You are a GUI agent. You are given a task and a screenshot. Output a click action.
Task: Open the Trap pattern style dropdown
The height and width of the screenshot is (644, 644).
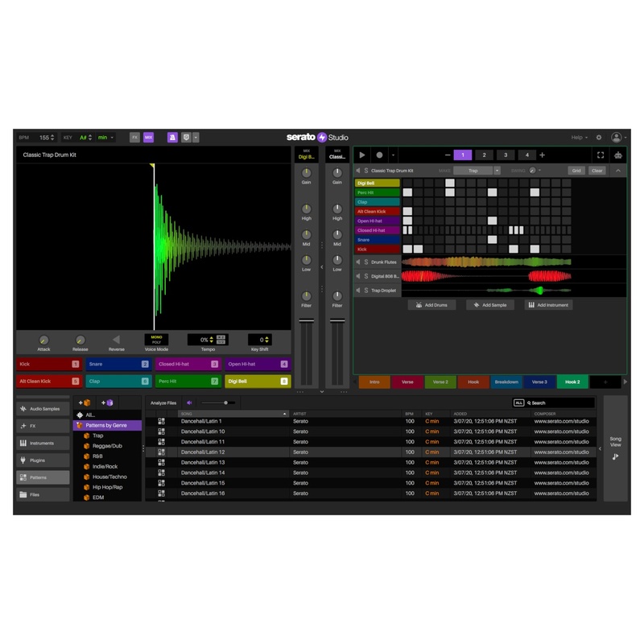coord(474,170)
